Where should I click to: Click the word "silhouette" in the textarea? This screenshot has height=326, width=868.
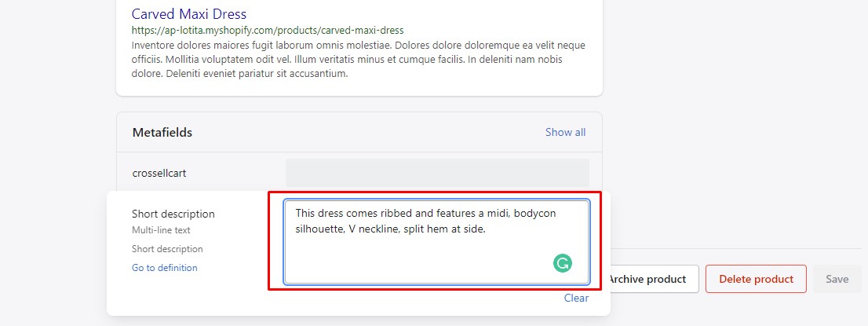coord(319,229)
